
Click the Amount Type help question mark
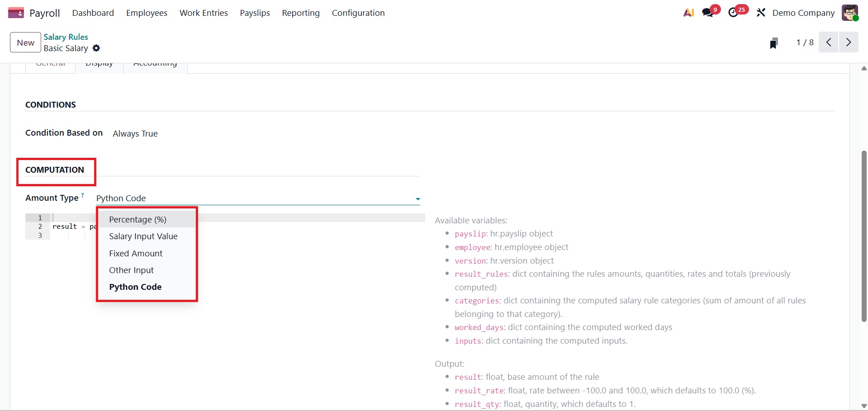coord(82,195)
